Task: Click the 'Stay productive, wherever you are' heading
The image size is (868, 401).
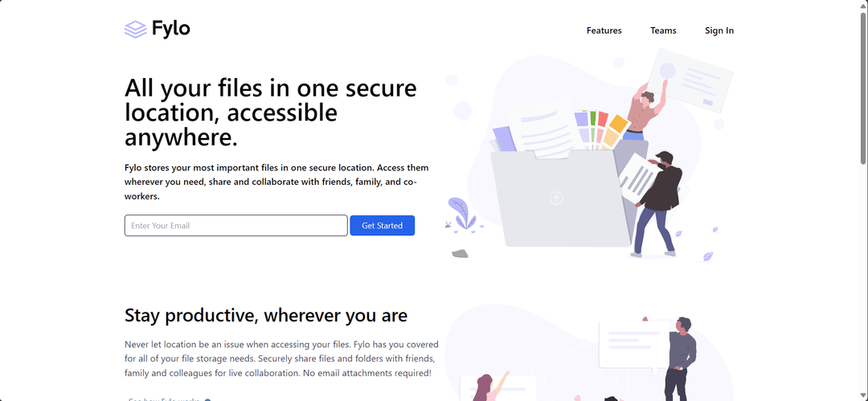Action: 266,315
